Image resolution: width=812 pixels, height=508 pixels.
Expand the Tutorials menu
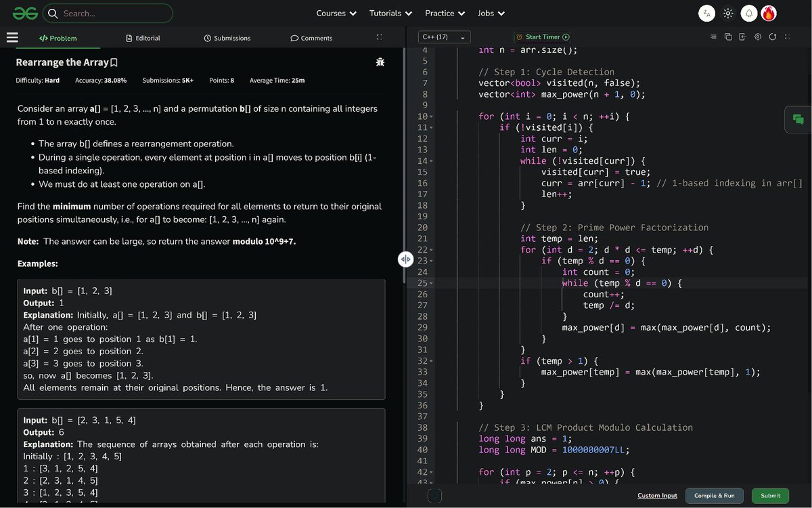click(390, 13)
